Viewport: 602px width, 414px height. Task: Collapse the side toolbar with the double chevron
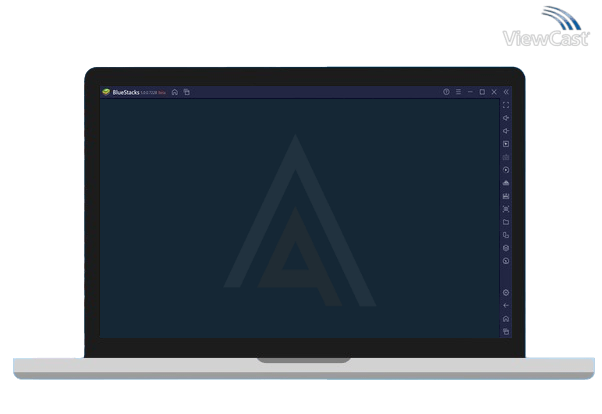[x=506, y=92]
